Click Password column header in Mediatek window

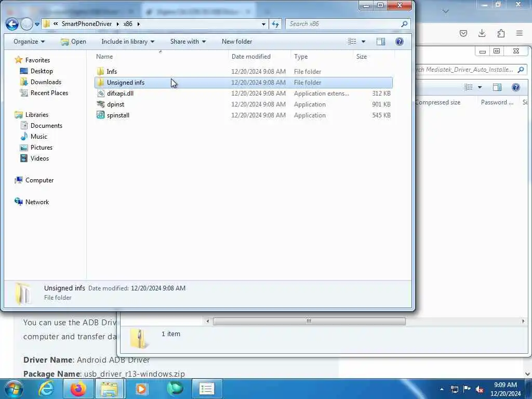(x=497, y=102)
